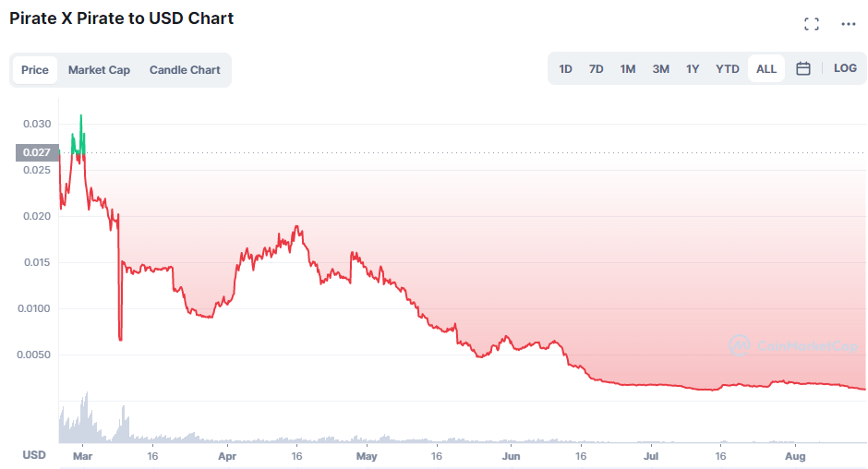
Task: Switch to the Market Cap tab
Action: click(99, 70)
